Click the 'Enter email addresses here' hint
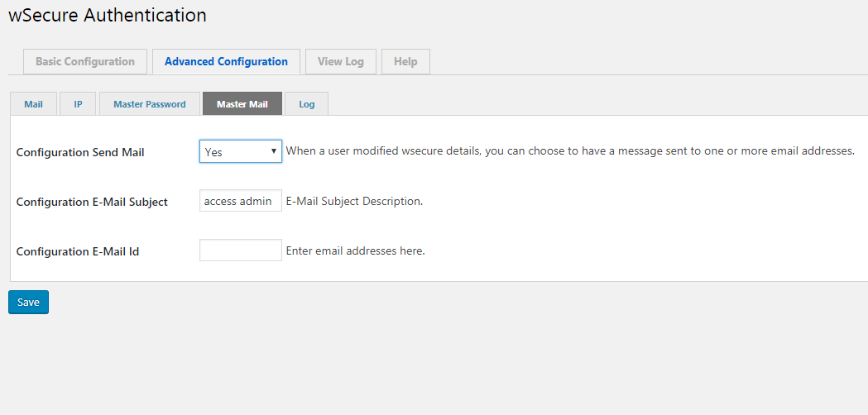 (x=356, y=250)
